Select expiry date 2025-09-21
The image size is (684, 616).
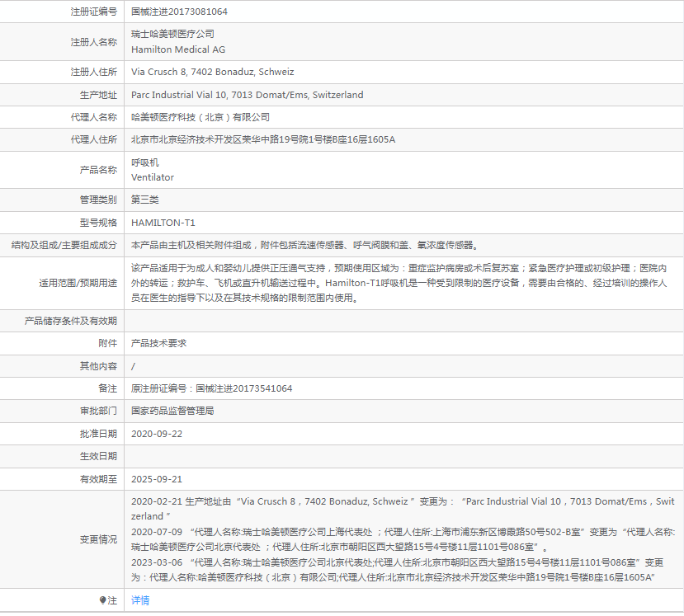[x=157, y=479]
